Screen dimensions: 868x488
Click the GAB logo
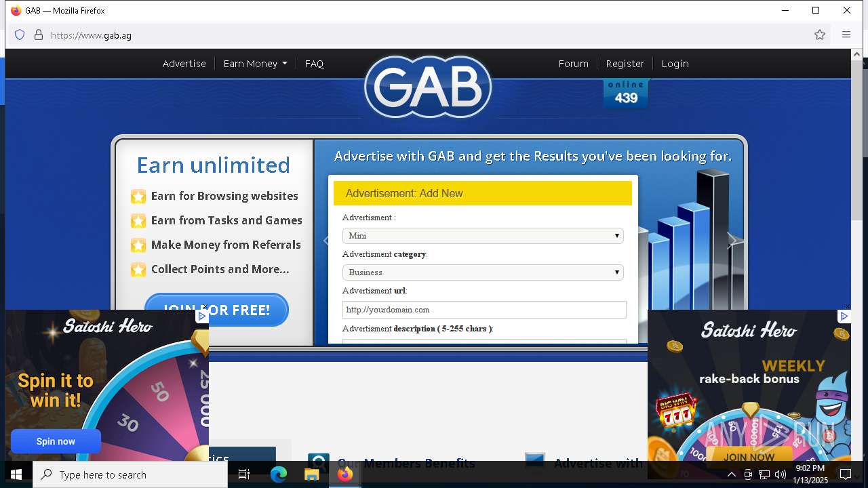(428, 87)
